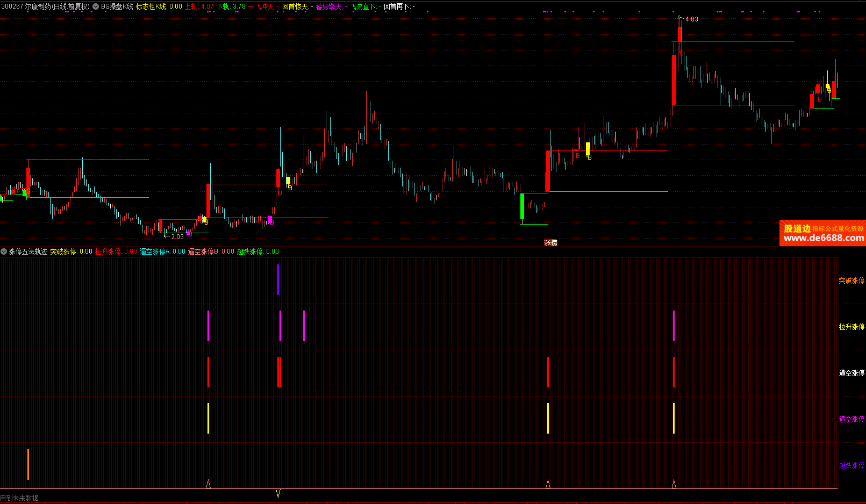Select the stock title 300267 尔康制药
Viewport: 866px width, 504px height.
(x=45, y=7)
